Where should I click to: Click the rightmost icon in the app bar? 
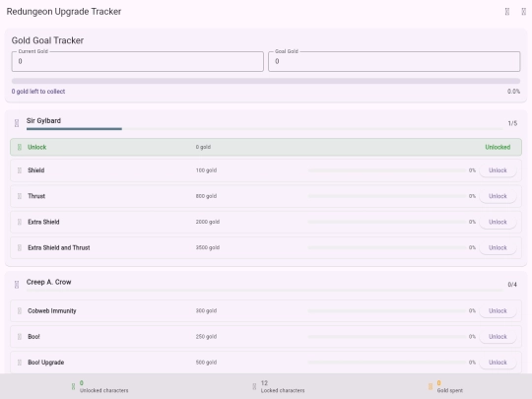523,12
